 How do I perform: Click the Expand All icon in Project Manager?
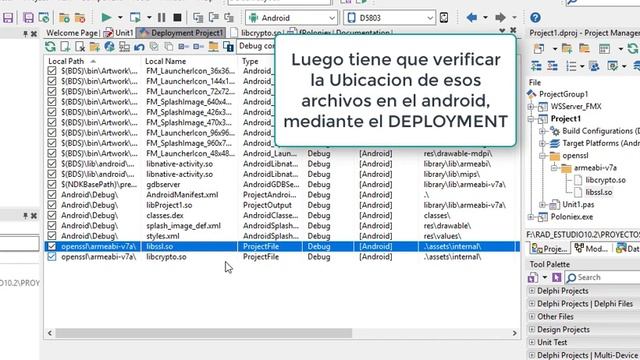(x=536, y=66)
